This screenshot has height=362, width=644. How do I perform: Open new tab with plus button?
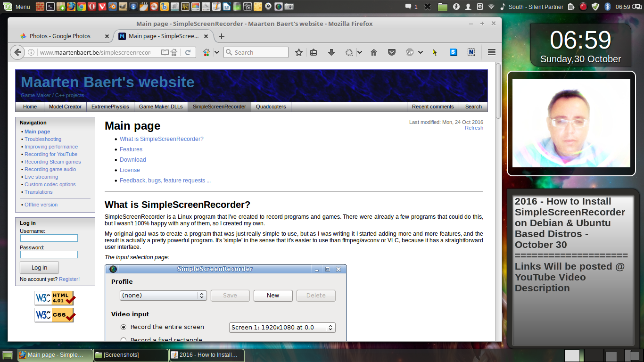click(222, 36)
